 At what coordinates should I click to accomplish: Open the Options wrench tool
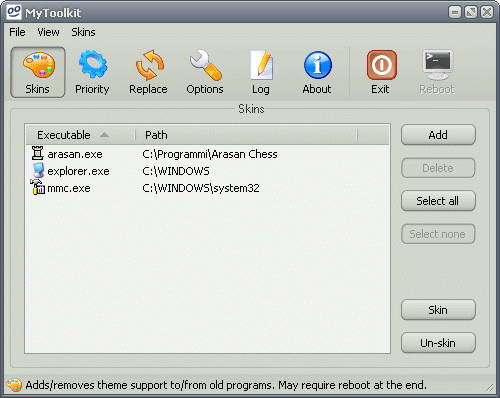tap(205, 72)
